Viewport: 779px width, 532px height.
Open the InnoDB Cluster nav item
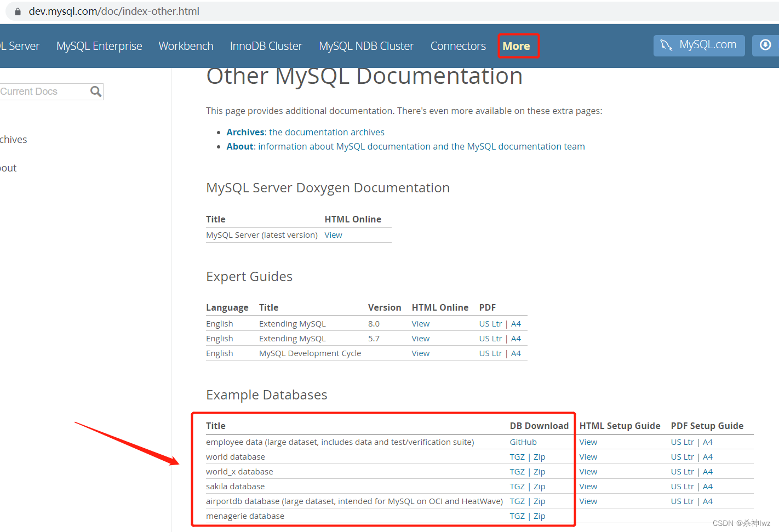[266, 46]
